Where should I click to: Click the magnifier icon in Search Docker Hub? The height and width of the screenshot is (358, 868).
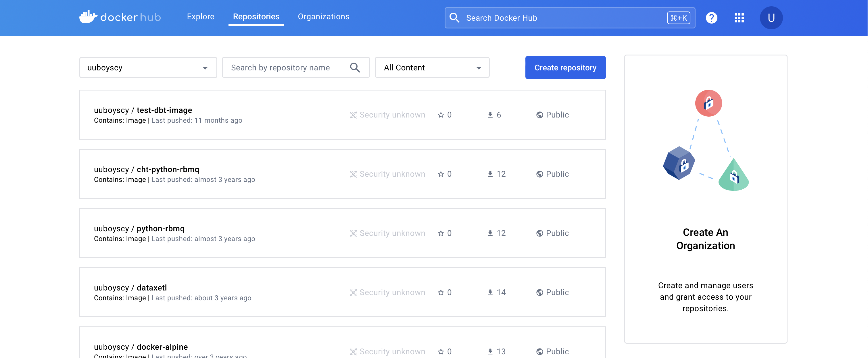point(454,18)
